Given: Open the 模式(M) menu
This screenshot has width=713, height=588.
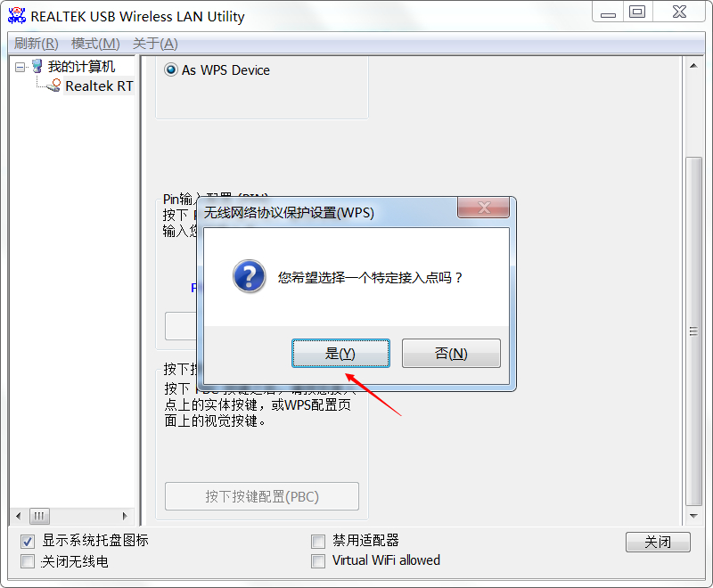Looking at the screenshot, I should click(x=95, y=44).
